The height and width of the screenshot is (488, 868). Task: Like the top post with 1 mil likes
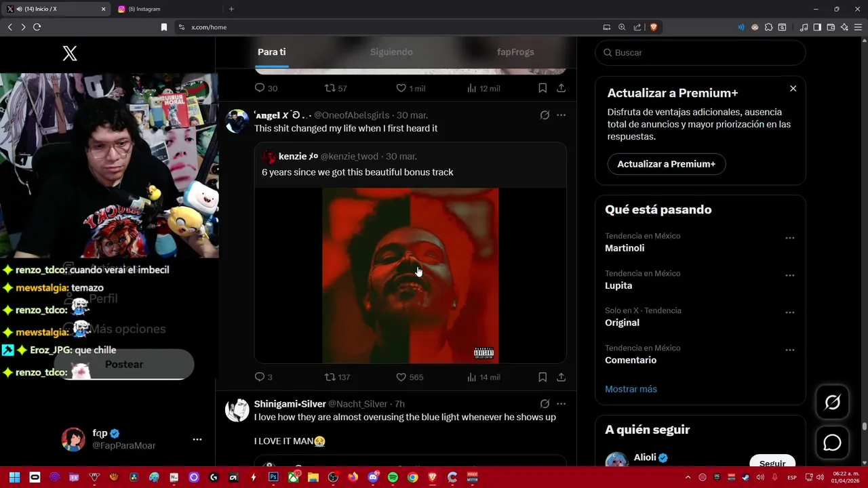[x=410, y=88]
